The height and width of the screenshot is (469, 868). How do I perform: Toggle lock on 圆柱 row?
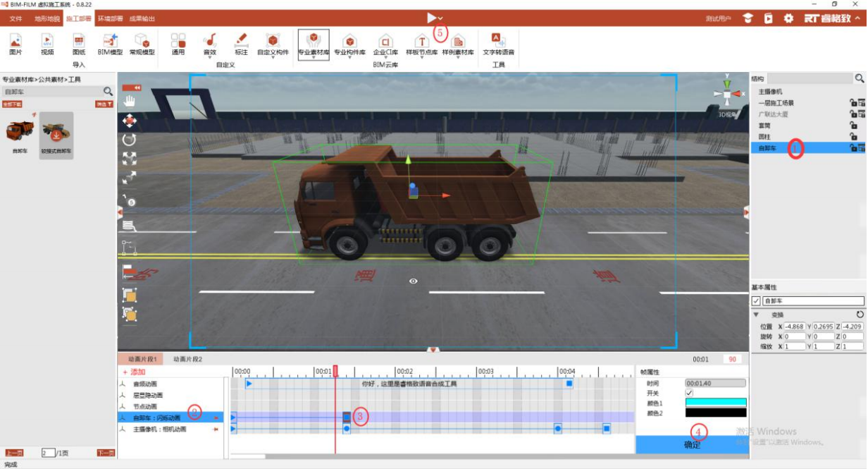tap(852, 137)
